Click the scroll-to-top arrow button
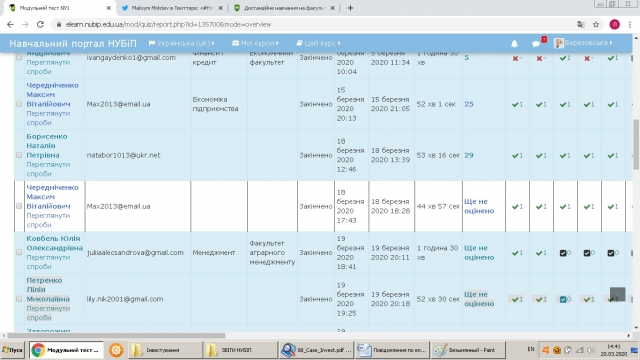 tap(618, 294)
